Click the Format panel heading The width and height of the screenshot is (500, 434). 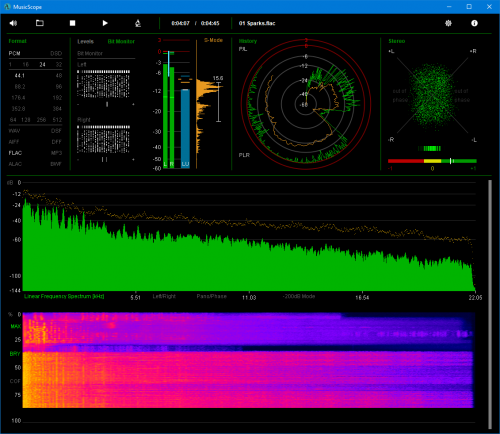[x=17, y=41]
